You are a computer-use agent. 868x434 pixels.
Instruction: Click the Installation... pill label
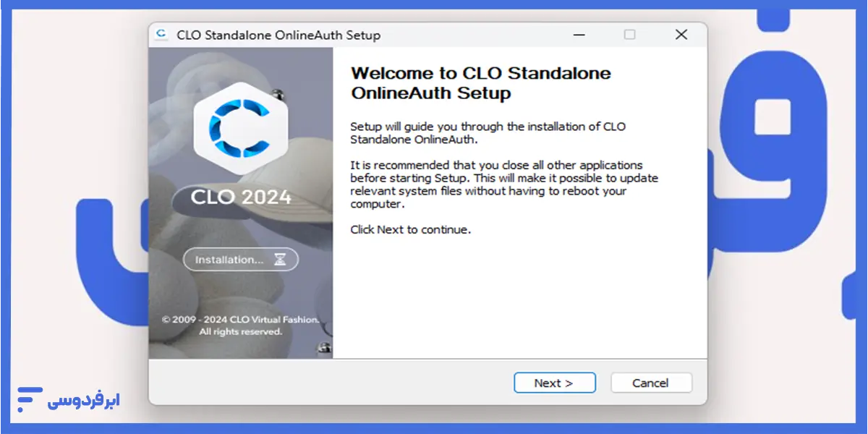pos(241,260)
